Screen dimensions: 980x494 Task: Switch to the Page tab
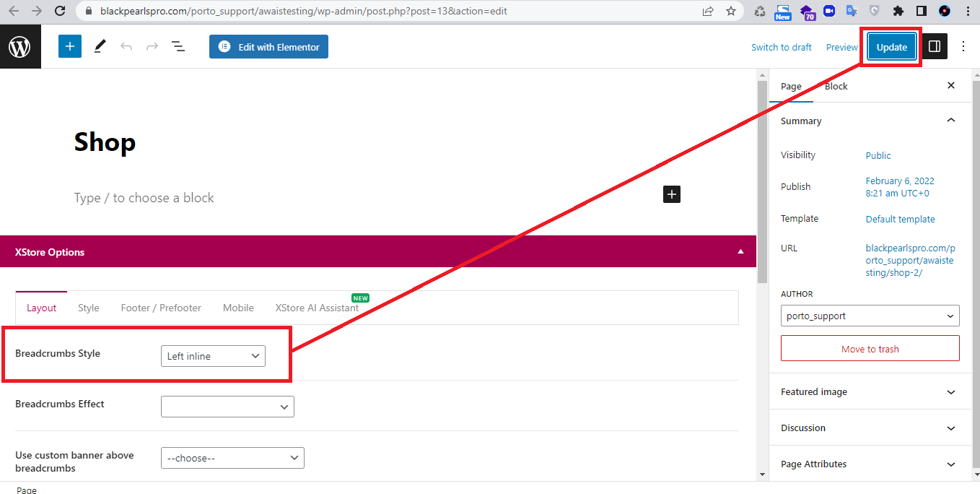tap(791, 86)
